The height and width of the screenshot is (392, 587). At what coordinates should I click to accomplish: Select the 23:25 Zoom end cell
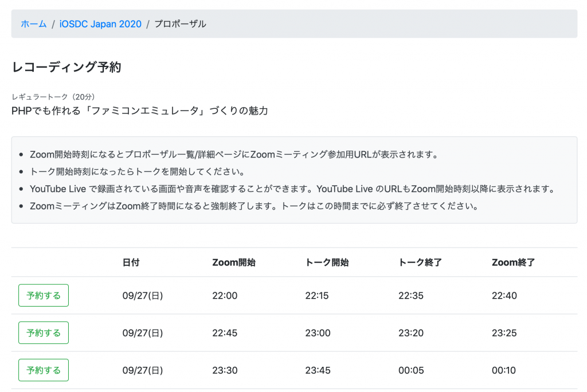[x=504, y=333]
